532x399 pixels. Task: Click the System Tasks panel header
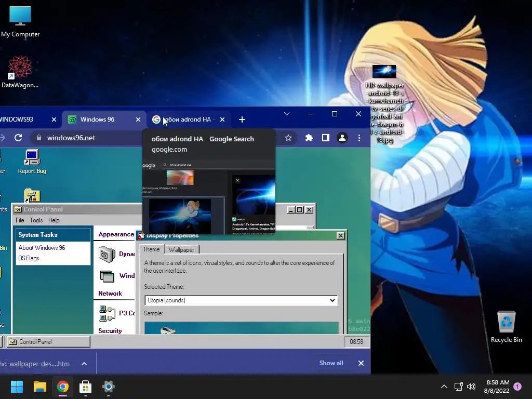tap(54, 235)
